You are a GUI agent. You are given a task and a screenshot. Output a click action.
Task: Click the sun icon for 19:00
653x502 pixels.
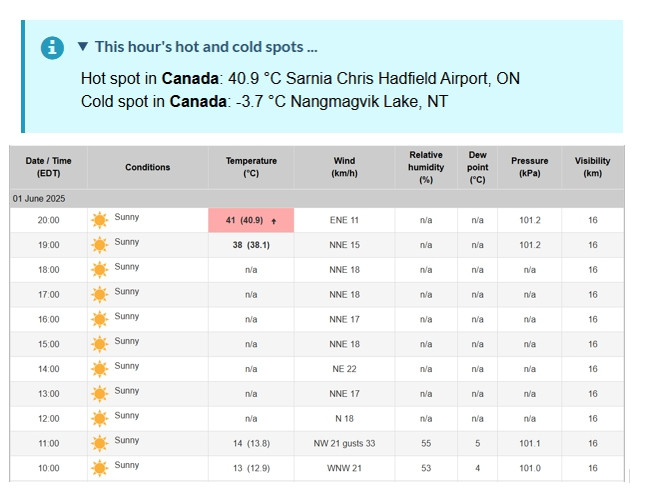click(100, 245)
